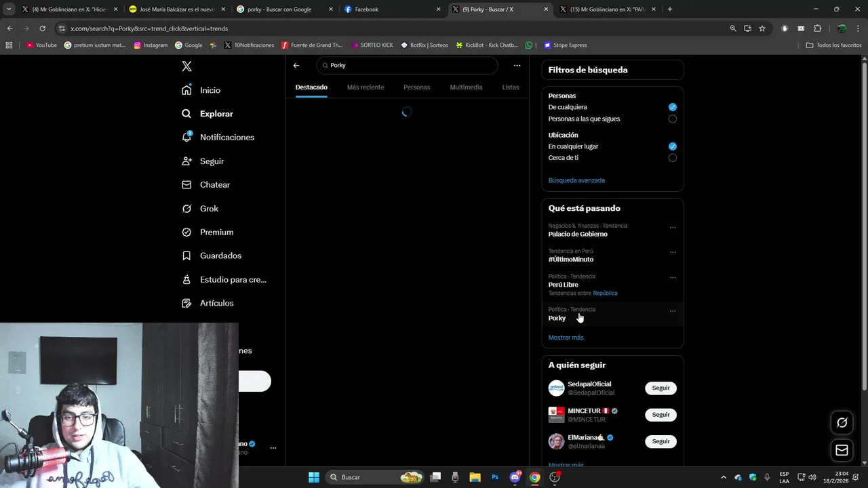Switch to Más reciente tab

point(366,87)
